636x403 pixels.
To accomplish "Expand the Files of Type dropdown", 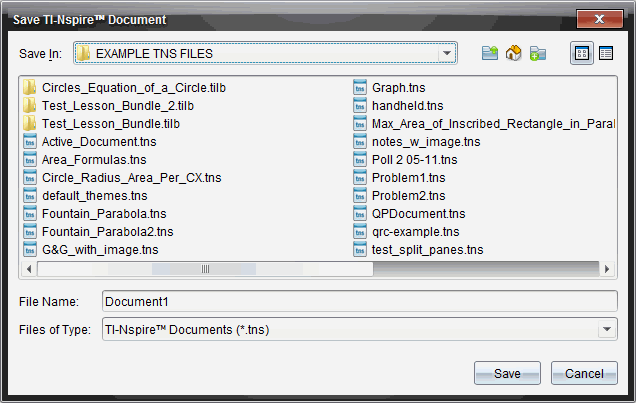I will tap(606, 329).
